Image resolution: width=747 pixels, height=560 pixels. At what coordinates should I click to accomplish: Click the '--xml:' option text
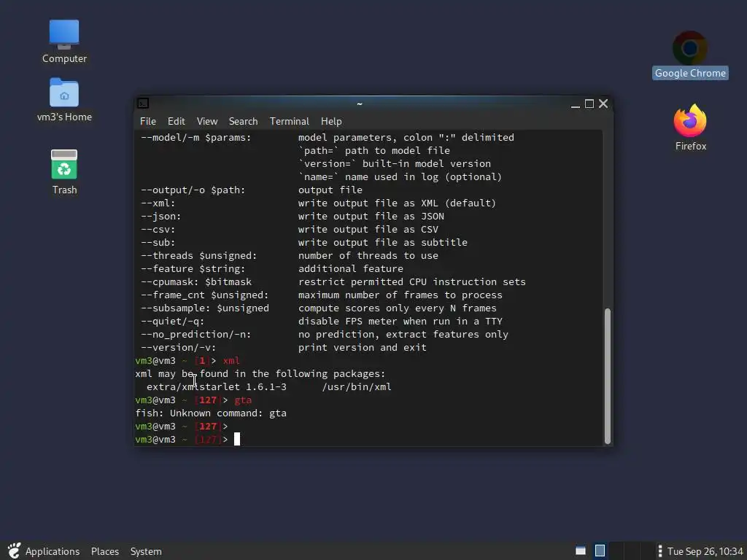click(x=158, y=203)
